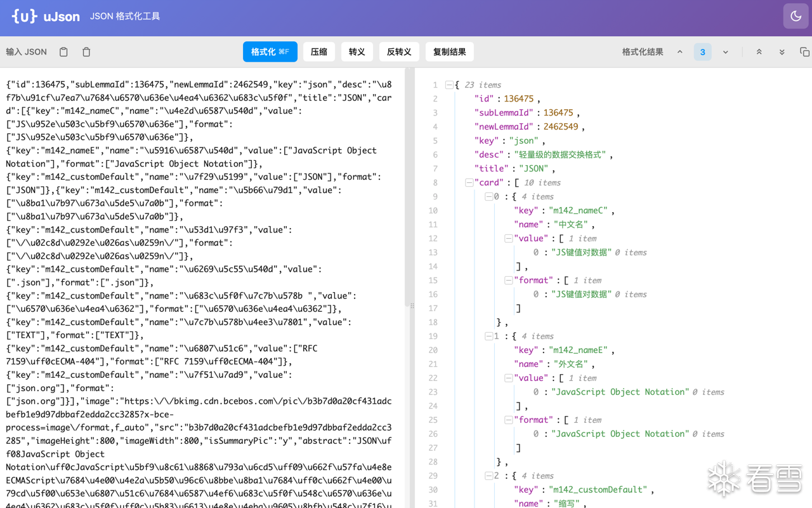Click the 转义 escape button

pyautogui.click(x=357, y=52)
